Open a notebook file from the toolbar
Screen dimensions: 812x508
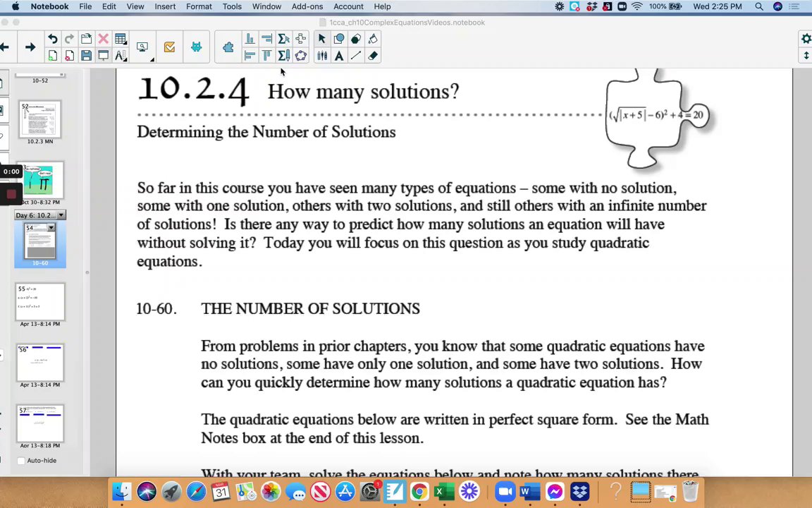tap(87, 39)
